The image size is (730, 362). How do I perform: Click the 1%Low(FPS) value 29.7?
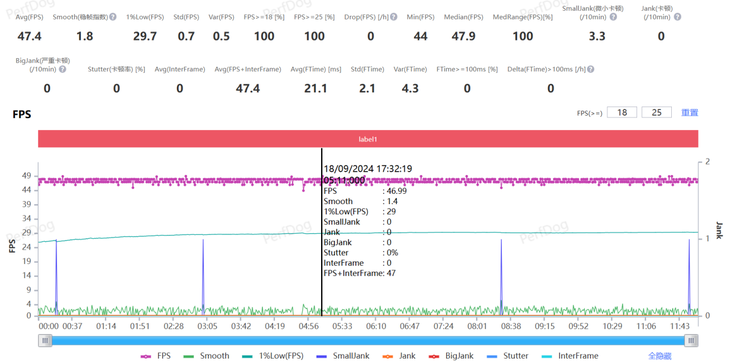pos(145,36)
